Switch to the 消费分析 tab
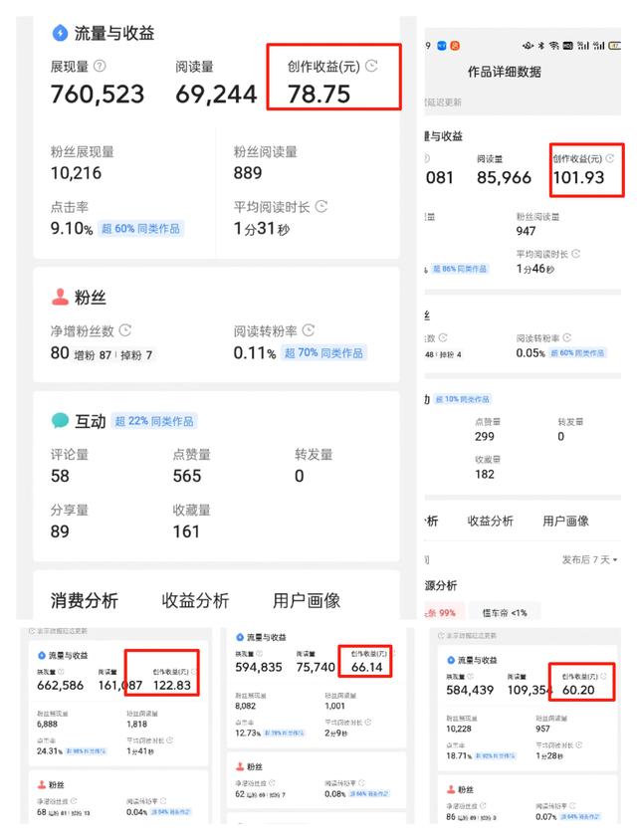Image resolution: width=637 pixels, height=840 pixels. (84, 600)
